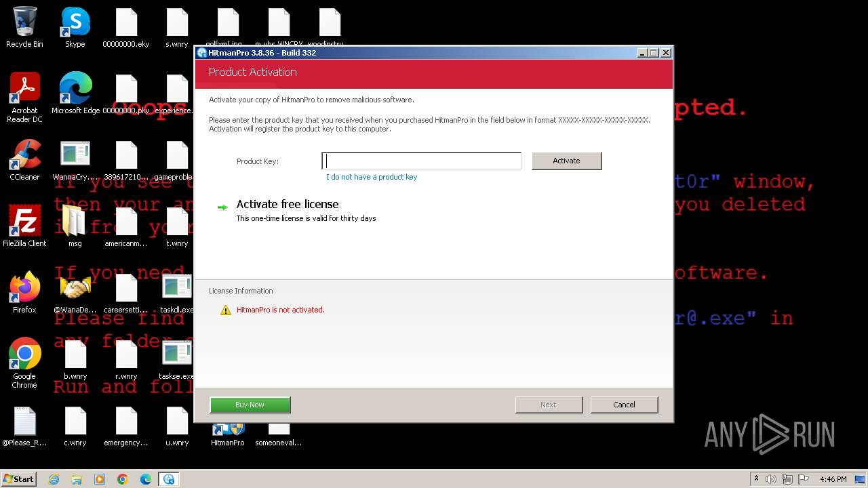Open the Recycle Bin desktop icon
This screenshot has height=488, width=868.
pos(24,28)
